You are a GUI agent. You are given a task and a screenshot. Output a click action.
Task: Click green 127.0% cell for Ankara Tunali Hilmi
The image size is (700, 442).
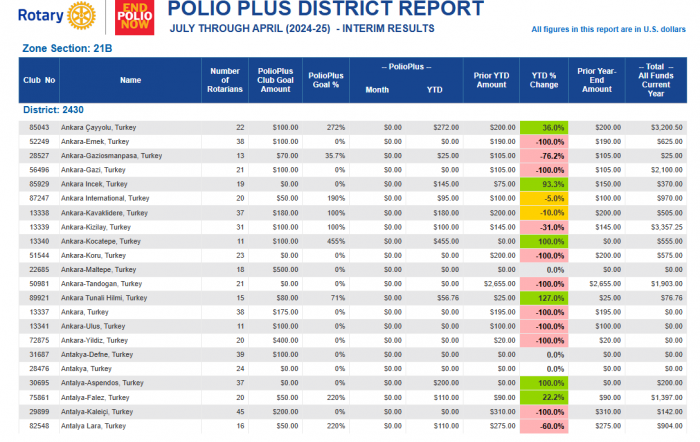[x=544, y=298]
